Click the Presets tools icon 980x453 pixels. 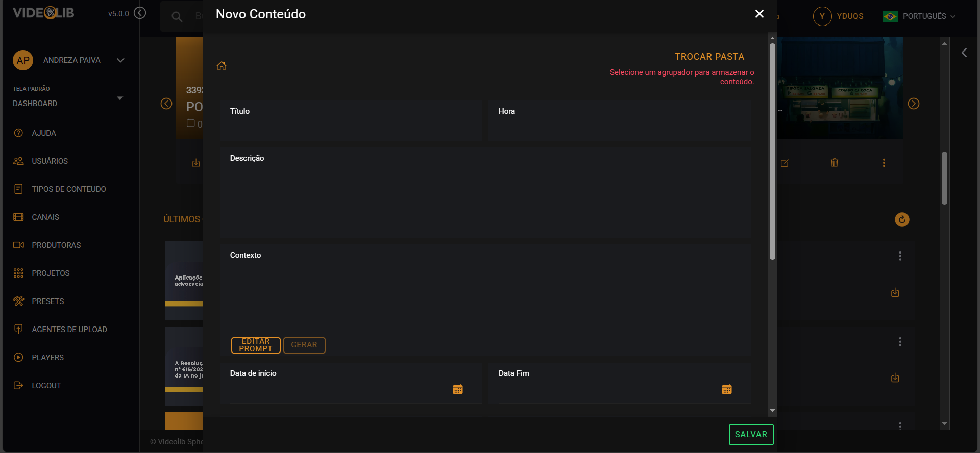(18, 301)
